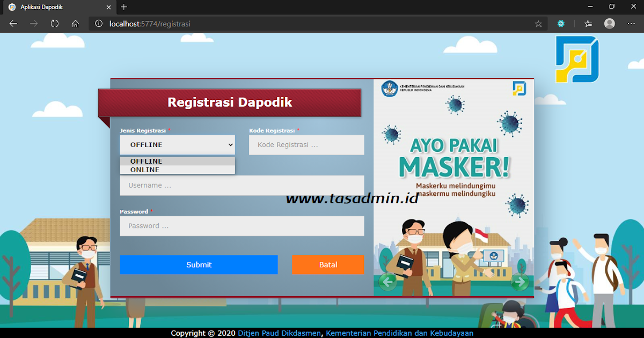This screenshot has height=338, width=644.
Task: Go to previous slide with left arrow
Action: [x=387, y=282]
